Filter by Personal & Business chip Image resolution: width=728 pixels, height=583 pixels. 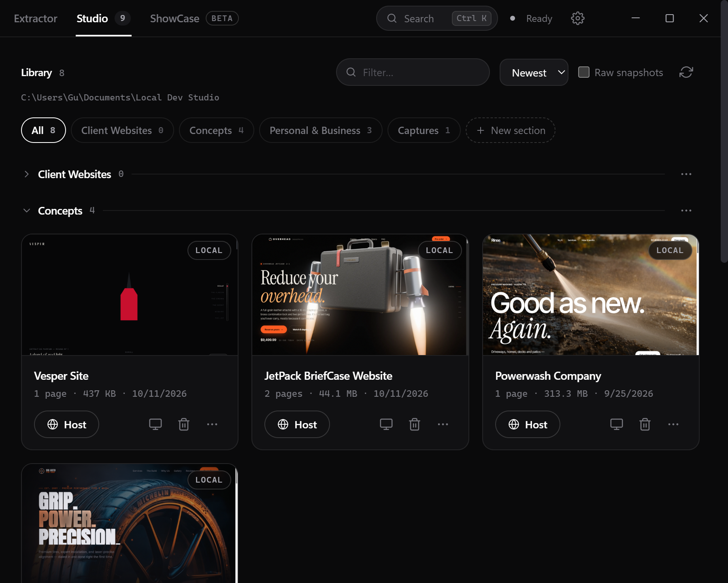coord(321,130)
